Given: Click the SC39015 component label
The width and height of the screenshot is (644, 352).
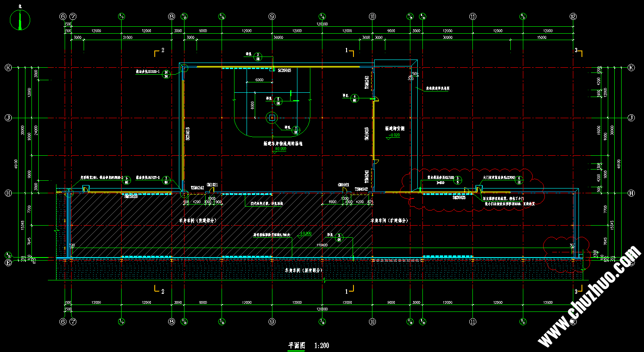Looking at the screenshot, I should tap(284, 70).
